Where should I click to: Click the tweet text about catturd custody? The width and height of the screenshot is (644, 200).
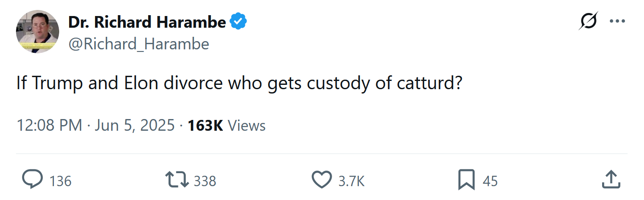coord(238,83)
